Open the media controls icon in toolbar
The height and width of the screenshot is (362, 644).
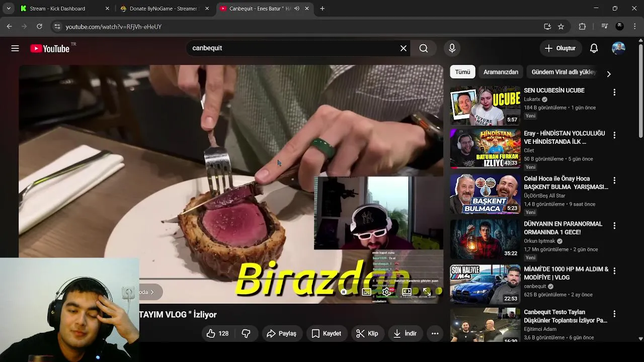point(605,27)
